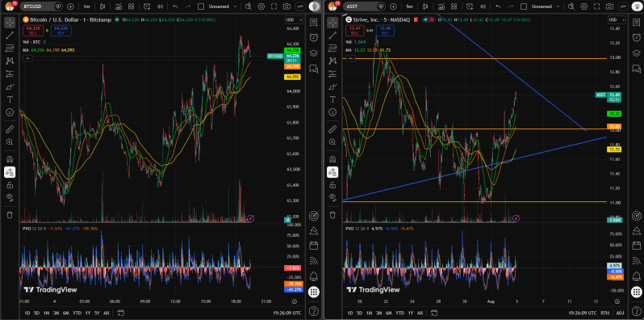Select the trend line tool on the BTCUSD chart

click(10, 36)
